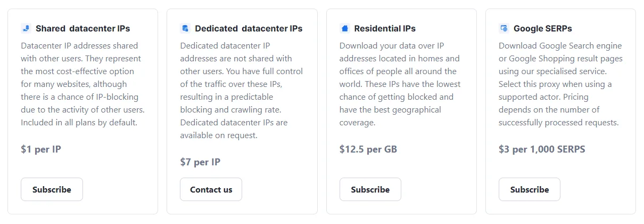
Task: Click the Residential IPs house icon
Action: tap(344, 28)
